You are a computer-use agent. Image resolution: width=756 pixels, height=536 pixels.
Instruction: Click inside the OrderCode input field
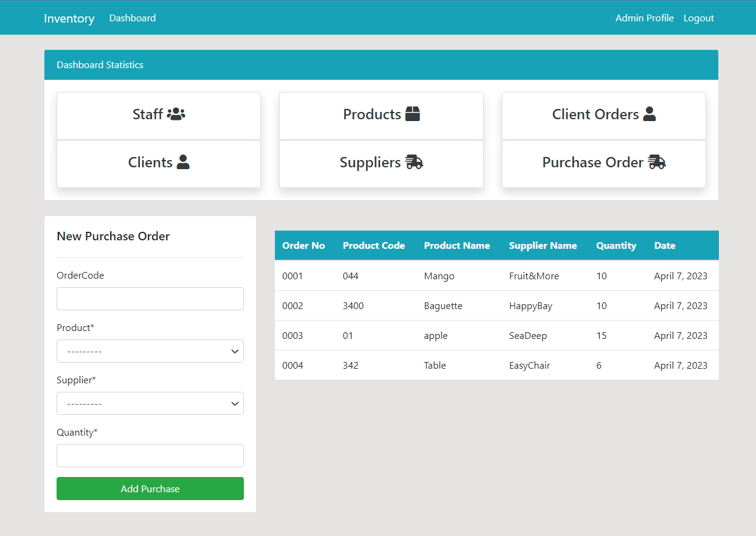(150, 299)
